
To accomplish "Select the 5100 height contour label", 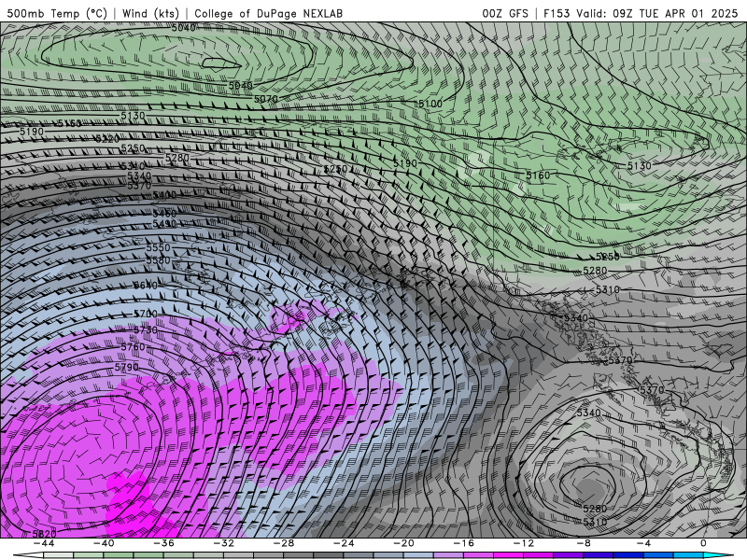I will point(430,104).
